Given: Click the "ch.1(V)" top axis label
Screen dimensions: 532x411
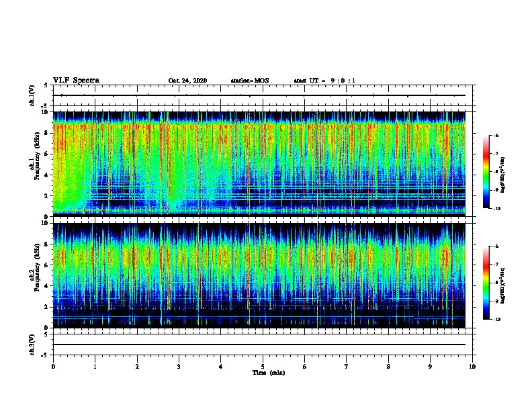Looking at the screenshot, I should 32,95.
